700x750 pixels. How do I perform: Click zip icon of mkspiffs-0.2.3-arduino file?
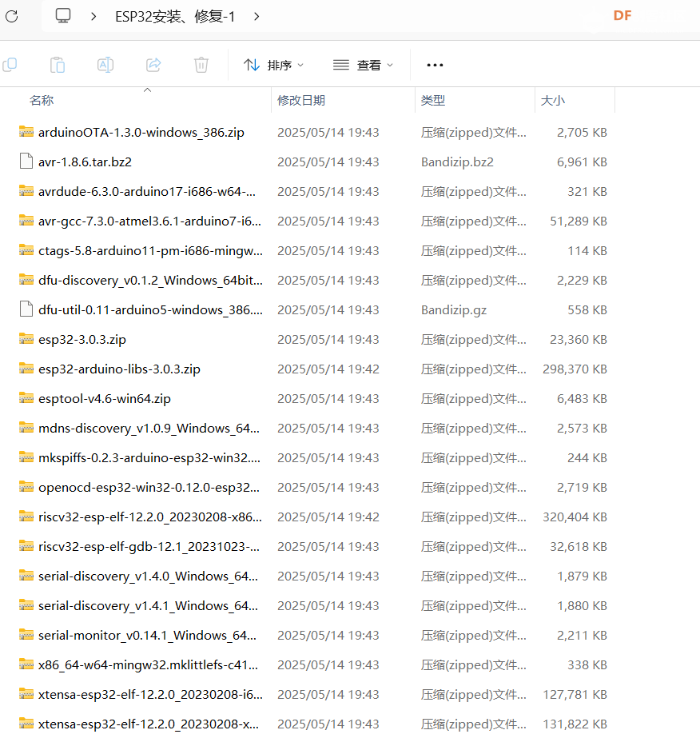point(26,457)
